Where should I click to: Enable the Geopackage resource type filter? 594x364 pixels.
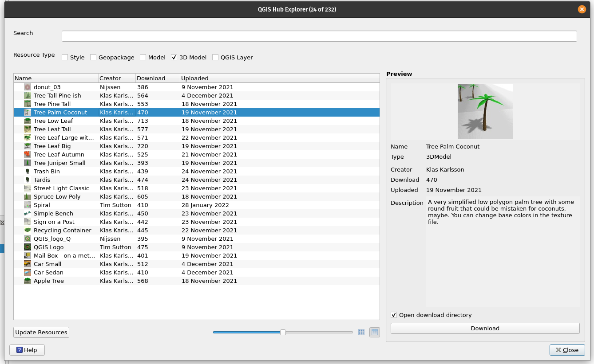[93, 57]
